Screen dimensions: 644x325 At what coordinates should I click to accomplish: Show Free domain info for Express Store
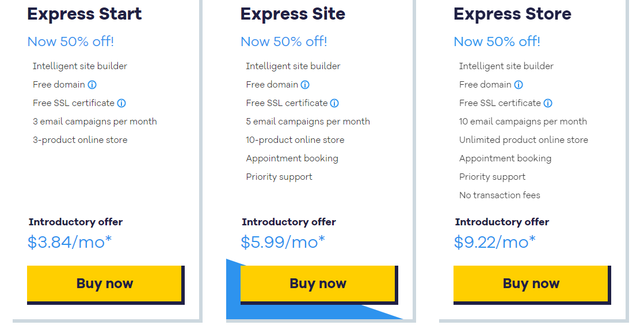[519, 85]
